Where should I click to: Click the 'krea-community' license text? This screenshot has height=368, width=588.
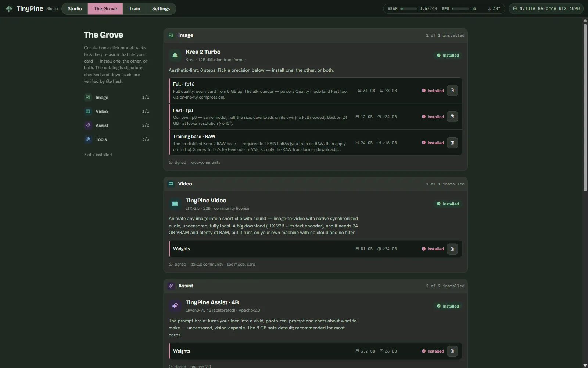205,163
